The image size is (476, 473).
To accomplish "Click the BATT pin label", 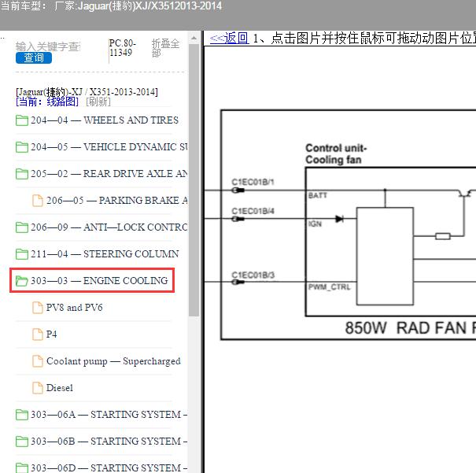I will (318, 195).
